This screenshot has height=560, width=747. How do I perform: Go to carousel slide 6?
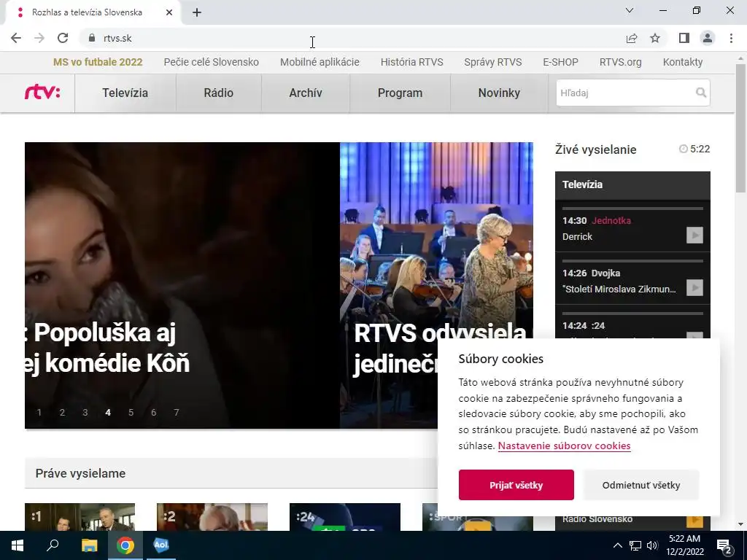153,413
